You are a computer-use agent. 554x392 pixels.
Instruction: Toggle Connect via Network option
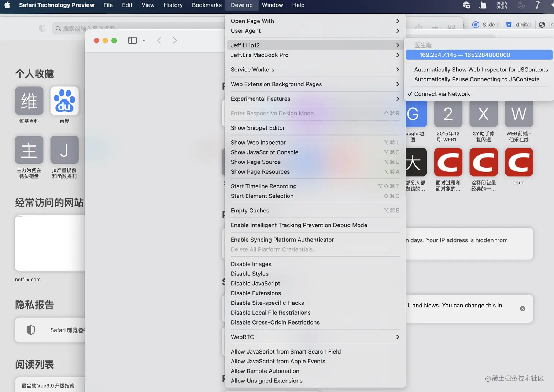click(478, 94)
